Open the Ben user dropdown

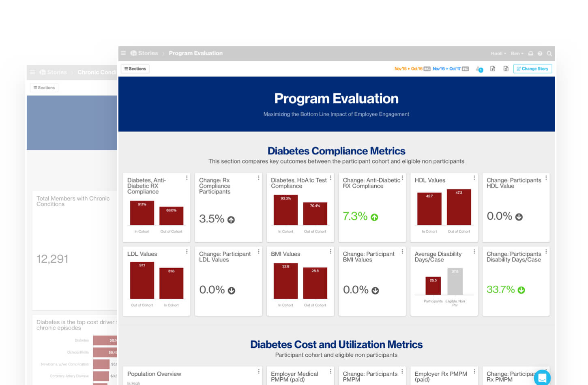pos(517,53)
